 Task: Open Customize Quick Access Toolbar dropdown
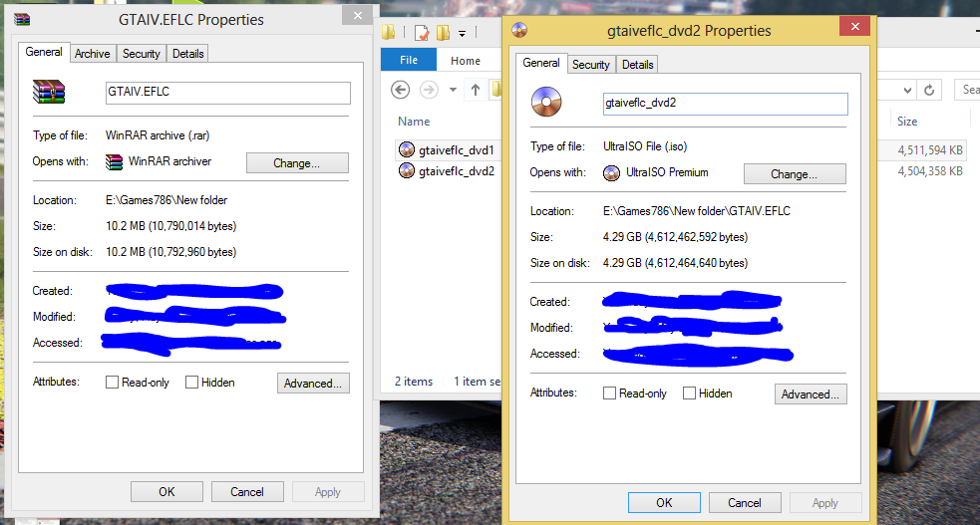[462, 34]
